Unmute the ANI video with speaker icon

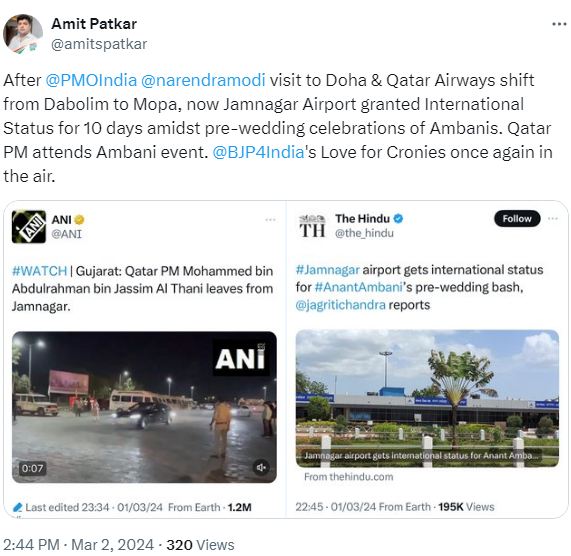click(261, 467)
